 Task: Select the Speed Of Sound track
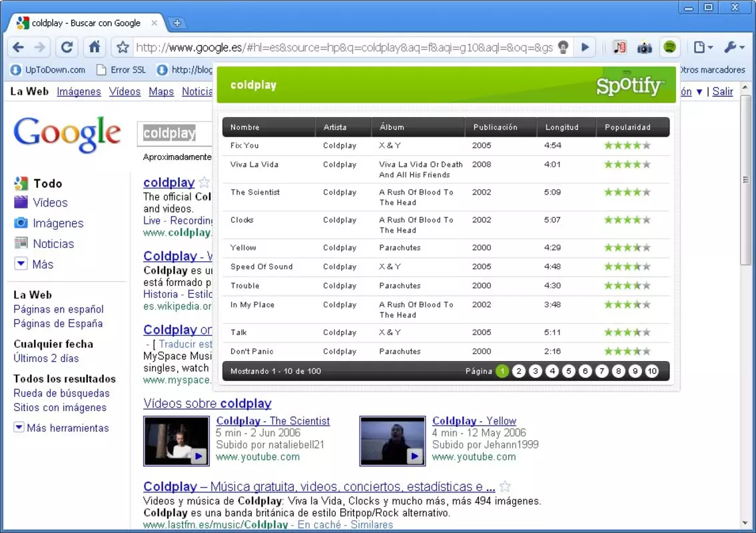(x=261, y=266)
